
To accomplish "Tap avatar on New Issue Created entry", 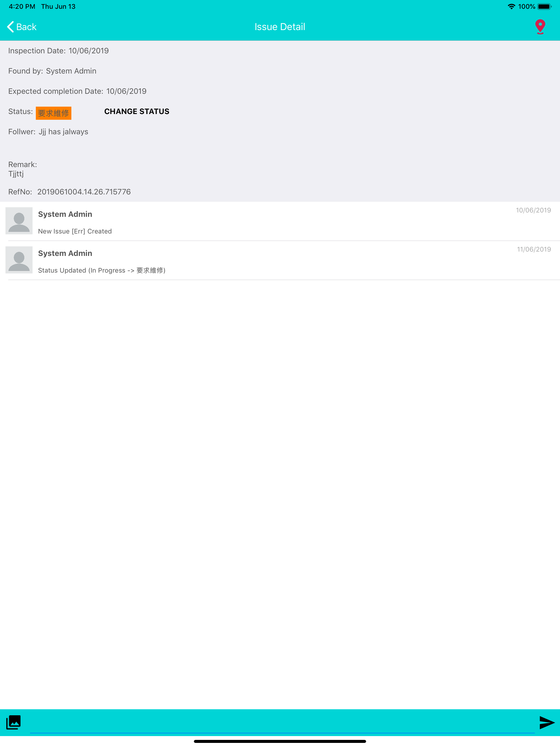I will coord(19,221).
